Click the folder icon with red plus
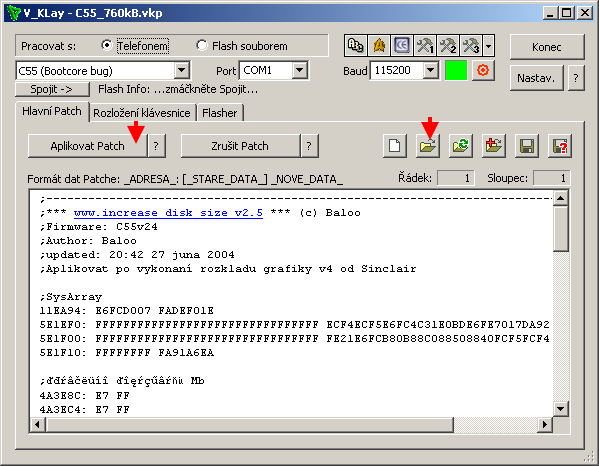599x466 pixels. [494, 146]
